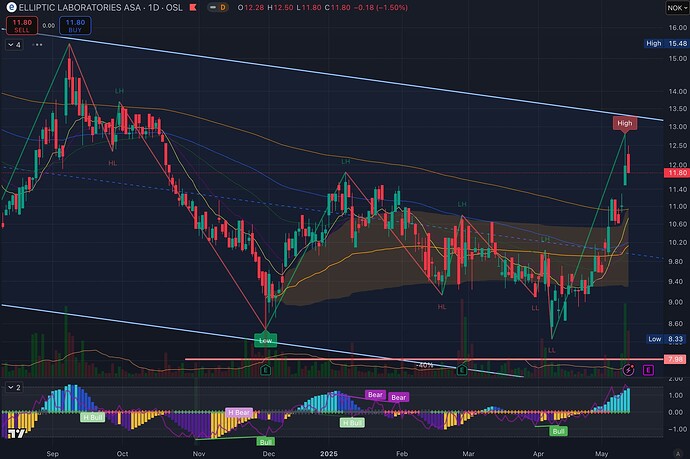The height and width of the screenshot is (459, 690).
Task: Click the 2025 label on the time axis
Action: coord(329,454)
